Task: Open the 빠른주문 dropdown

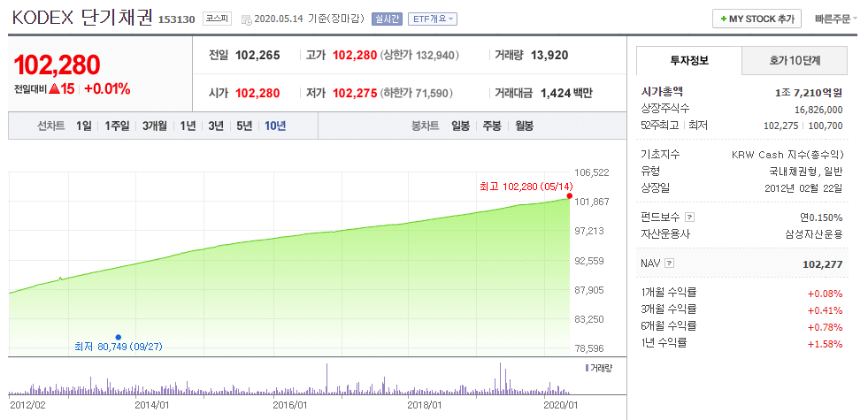Action: coord(835,19)
